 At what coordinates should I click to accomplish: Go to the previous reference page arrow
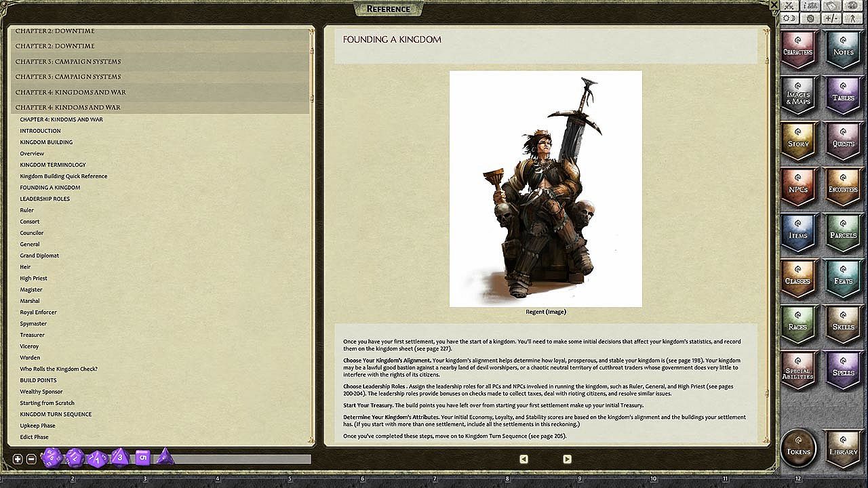(x=524, y=459)
